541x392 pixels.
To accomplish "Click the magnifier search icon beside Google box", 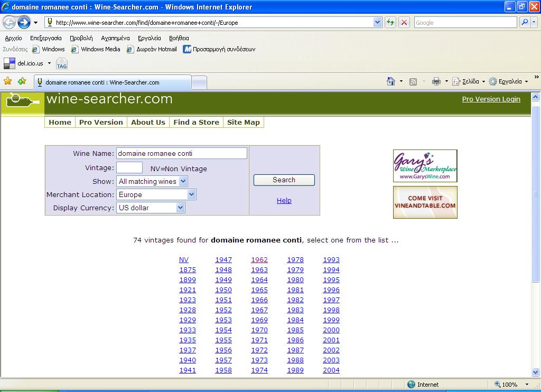I will (525, 22).
